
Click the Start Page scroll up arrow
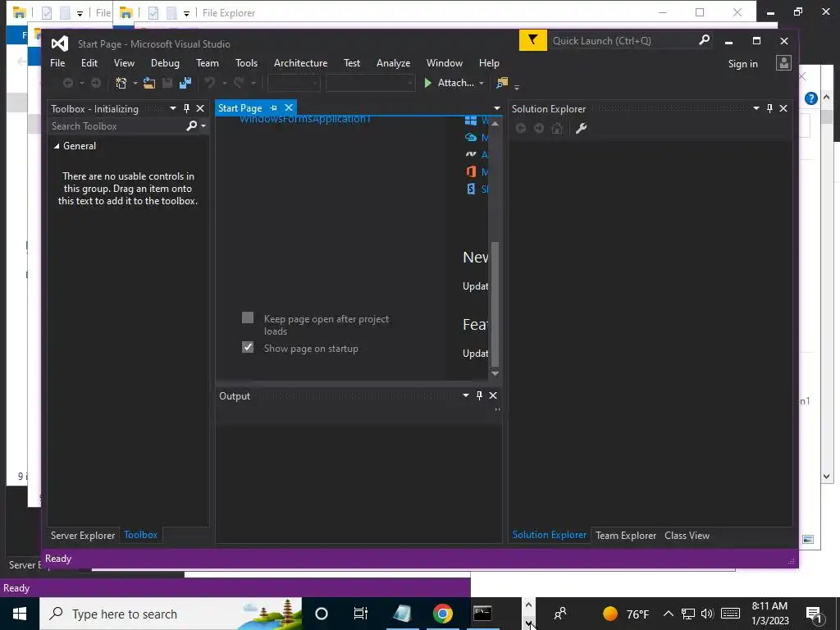pyautogui.click(x=495, y=123)
